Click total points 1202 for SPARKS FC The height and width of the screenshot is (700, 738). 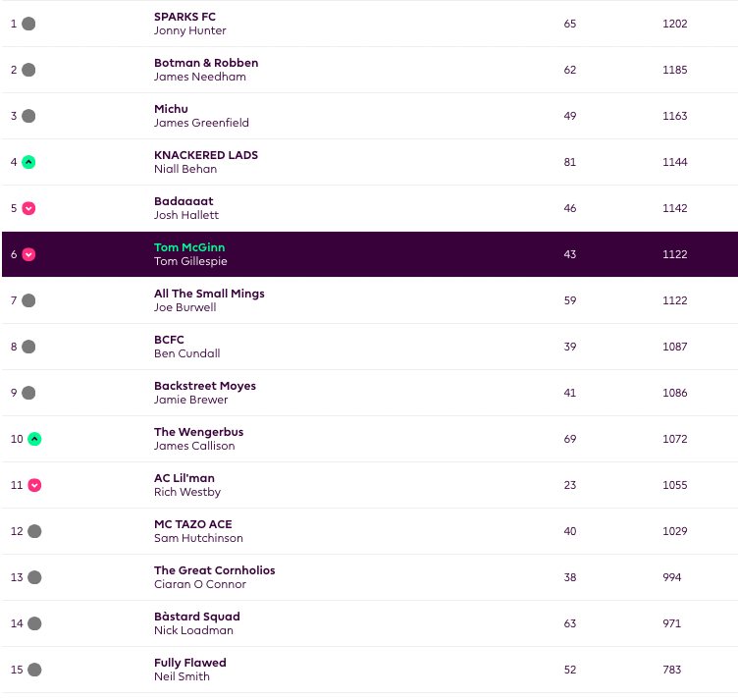[x=674, y=24]
